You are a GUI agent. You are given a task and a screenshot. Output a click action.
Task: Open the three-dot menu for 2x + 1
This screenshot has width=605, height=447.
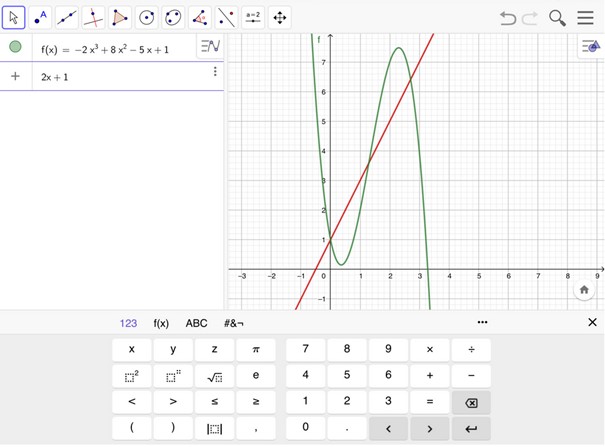click(215, 72)
